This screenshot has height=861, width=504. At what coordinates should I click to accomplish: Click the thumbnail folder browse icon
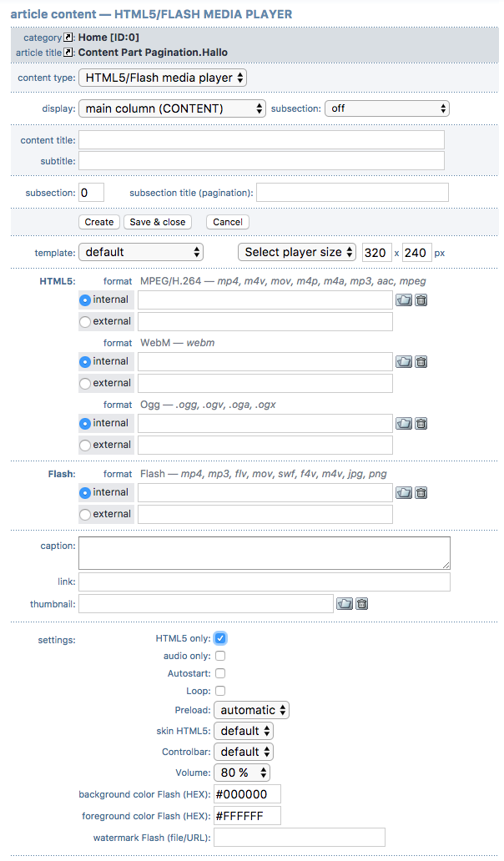(x=345, y=604)
